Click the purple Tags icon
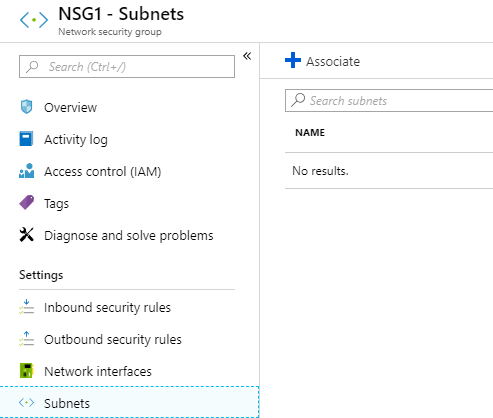This screenshot has width=493, height=418. coord(27,202)
